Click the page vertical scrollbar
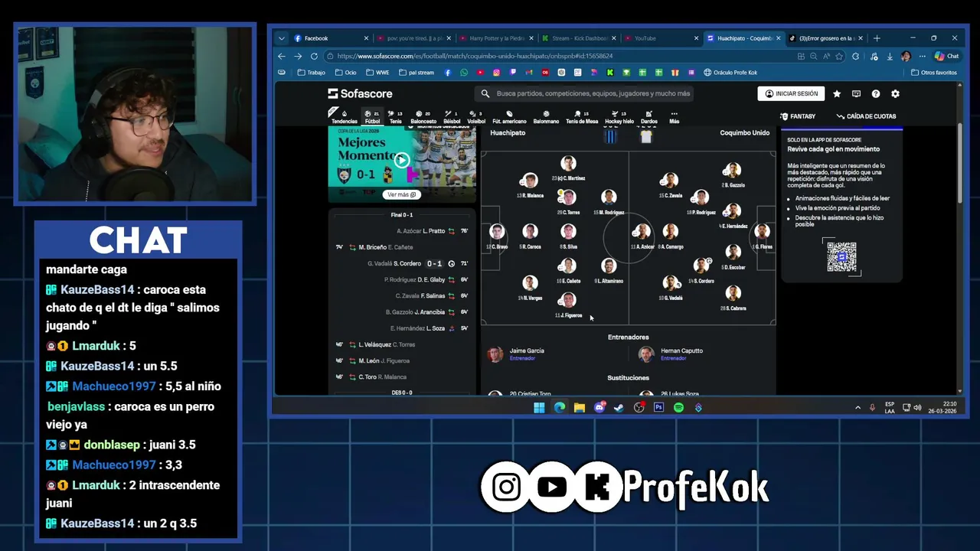980x551 pixels. point(959,162)
